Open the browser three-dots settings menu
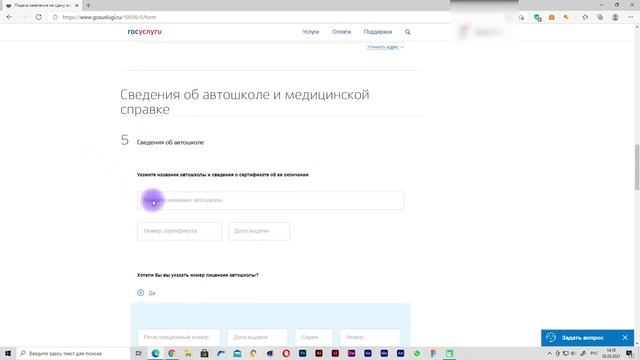This screenshot has width=640, height=360. coord(631,18)
